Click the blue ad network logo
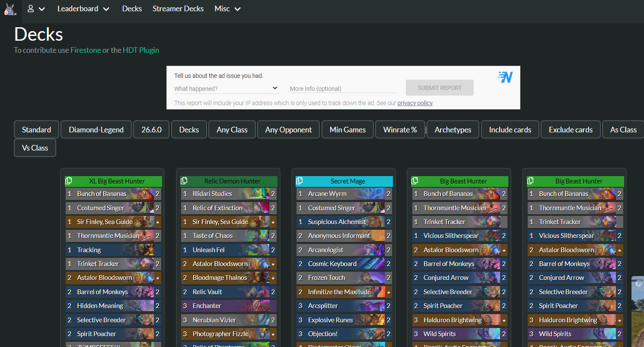The height and width of the screenshot is (347, 644). pyautogui.click(x=505, y=77)
